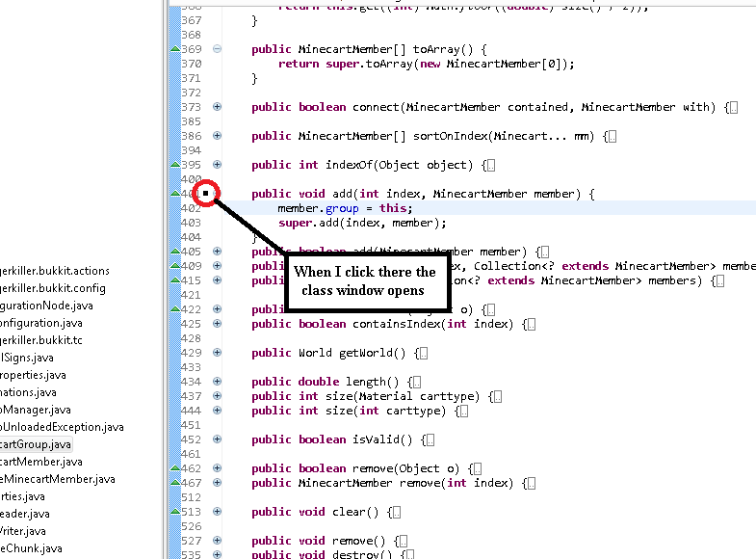Click collapsed-code box after clear()
The height and width of the screenshot is (559, 756).
coord(396,513)
